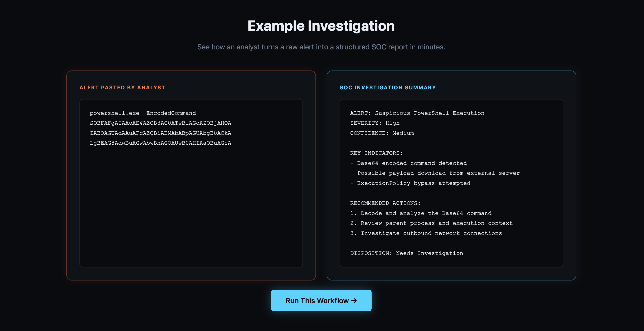Click the KEY INDICATORS heading

tap(376, 153)
